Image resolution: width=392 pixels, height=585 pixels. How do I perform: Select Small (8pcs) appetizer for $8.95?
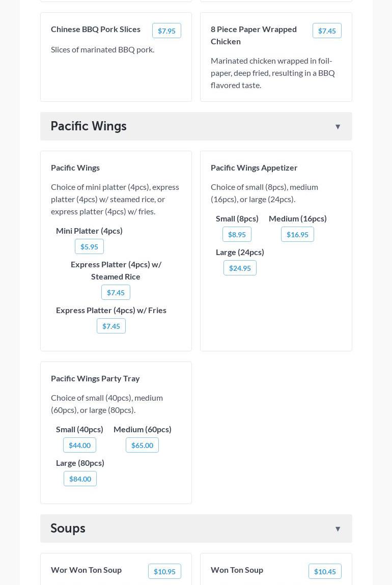(x=237, y=235)
